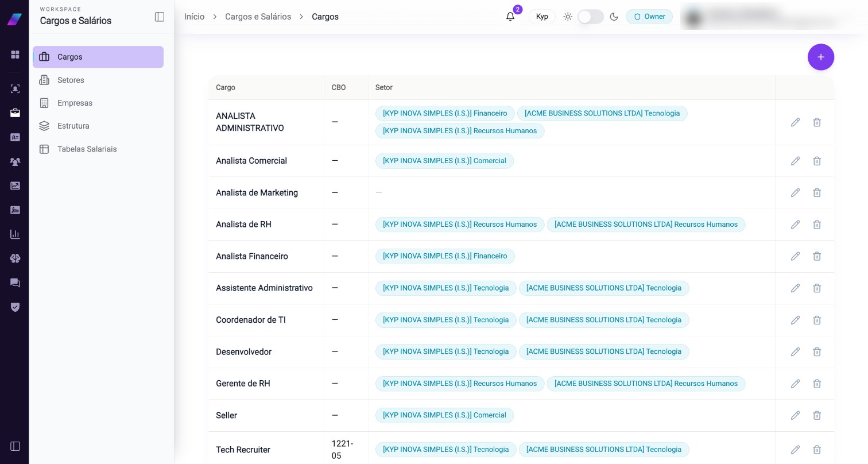Open the notifications bell
The height and width of the screenshot is (464, 868).
pyautogui.click(x=510, y=17)
